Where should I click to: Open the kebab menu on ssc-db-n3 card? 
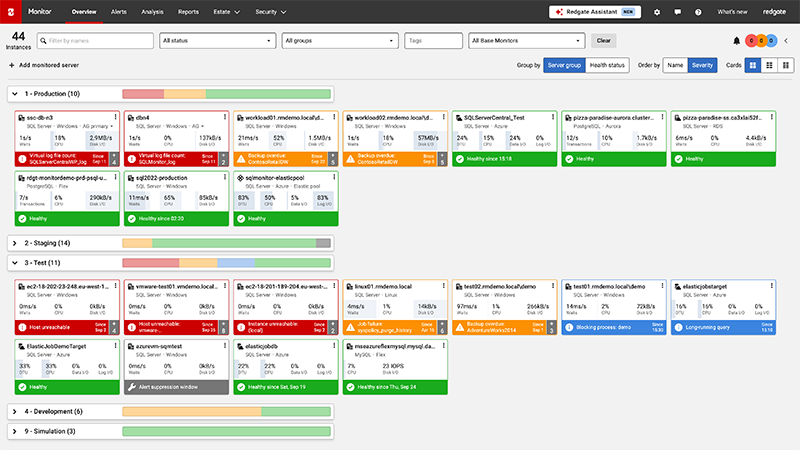pyautogui.click(x=115, y=117)
